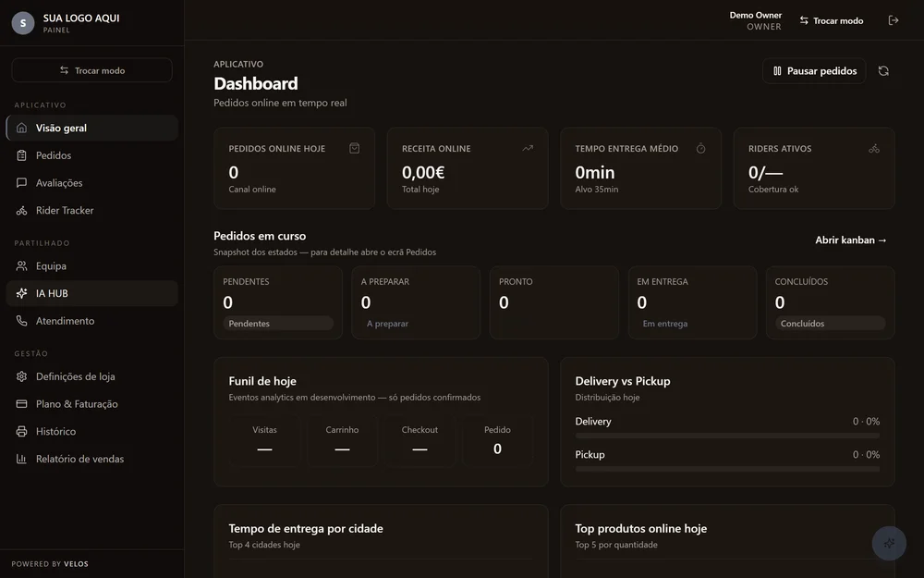Click the clipboard icon next to Pedidos

(x=22, y=155)
